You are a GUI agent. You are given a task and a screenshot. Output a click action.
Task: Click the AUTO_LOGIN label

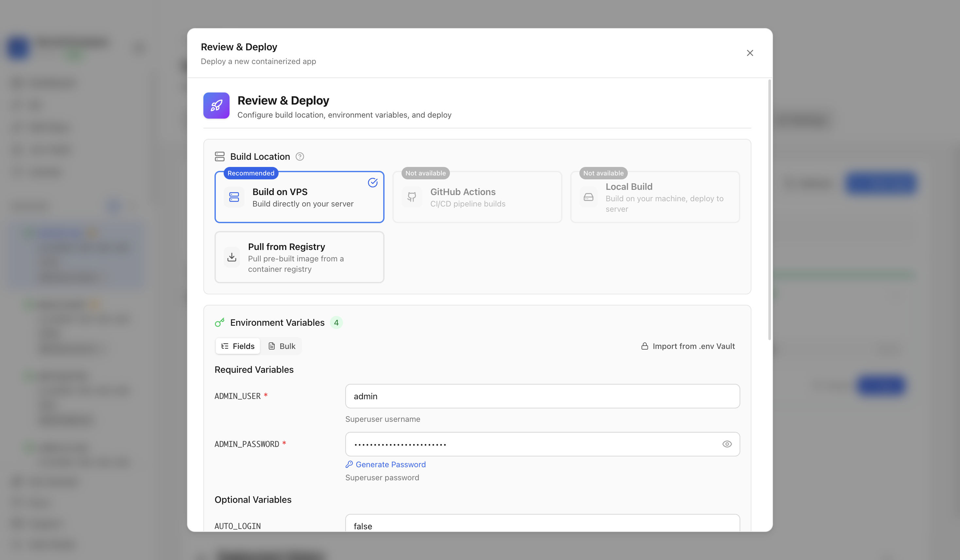point(237,526)
